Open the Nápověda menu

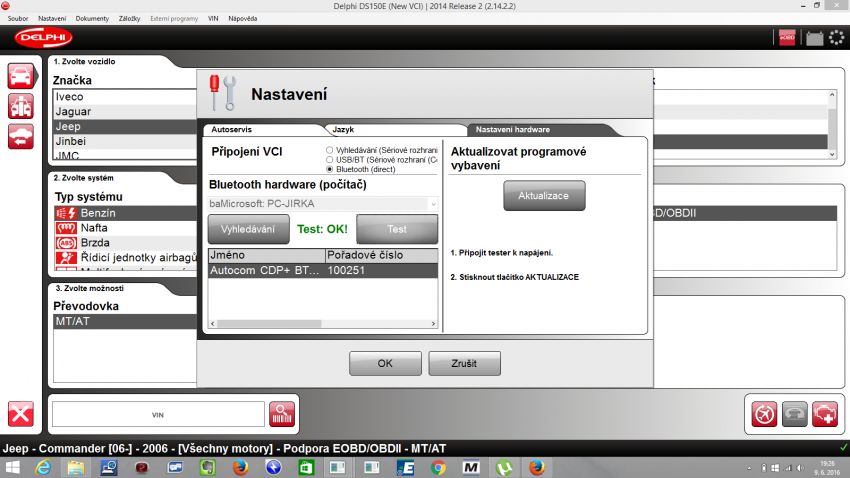pos(242,18)
